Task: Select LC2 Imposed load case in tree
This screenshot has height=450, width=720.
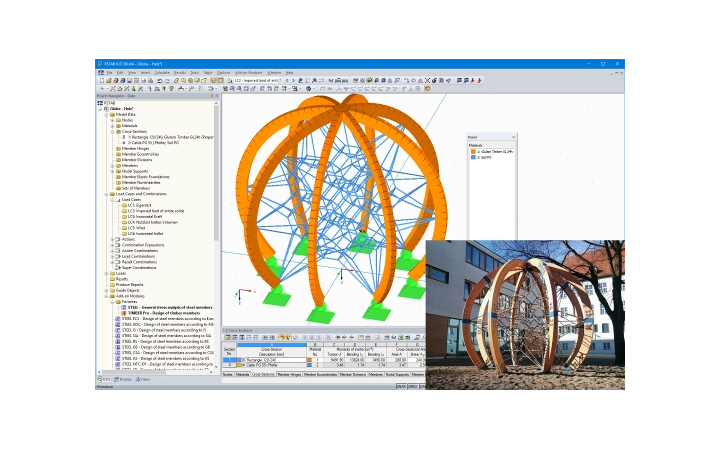Action: (x=156, y=211)
